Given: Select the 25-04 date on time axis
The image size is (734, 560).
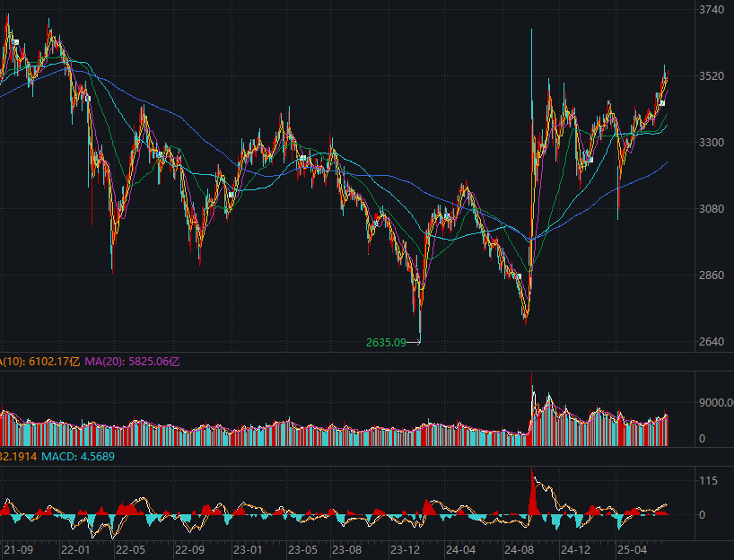Looking at the screenshot, I should coord(633,549).
